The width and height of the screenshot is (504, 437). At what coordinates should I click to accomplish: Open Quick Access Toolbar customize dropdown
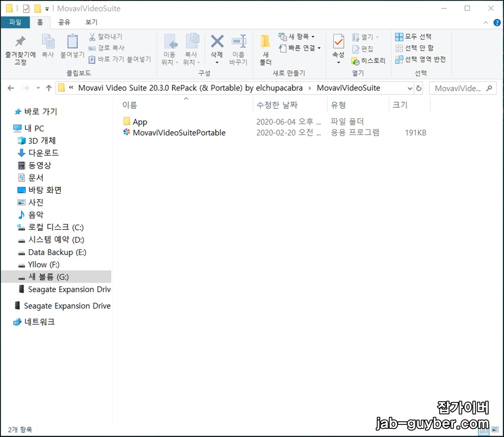point(47,9)
